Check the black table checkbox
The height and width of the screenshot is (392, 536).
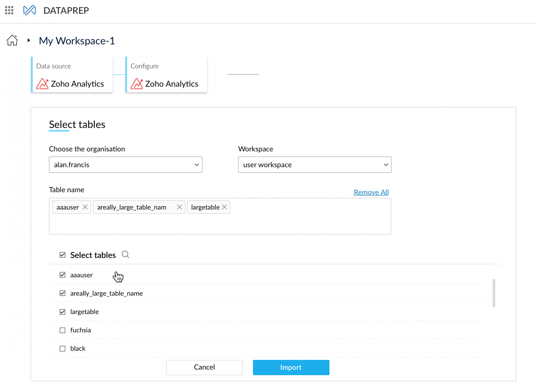[62, 348]
